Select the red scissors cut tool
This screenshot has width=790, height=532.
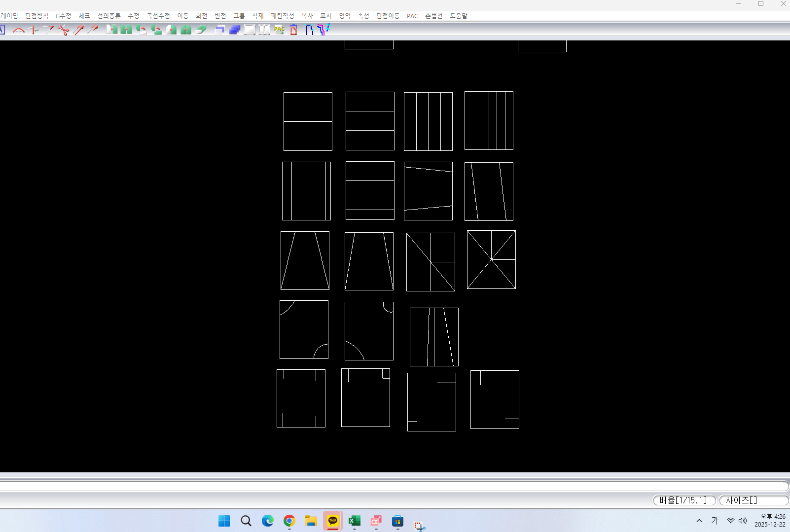[x=63, y=30]
